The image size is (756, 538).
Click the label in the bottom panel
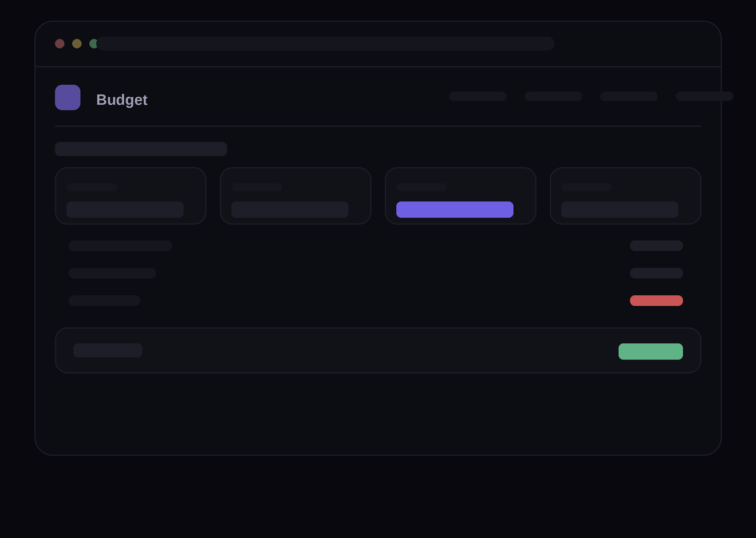coord(108,350)
